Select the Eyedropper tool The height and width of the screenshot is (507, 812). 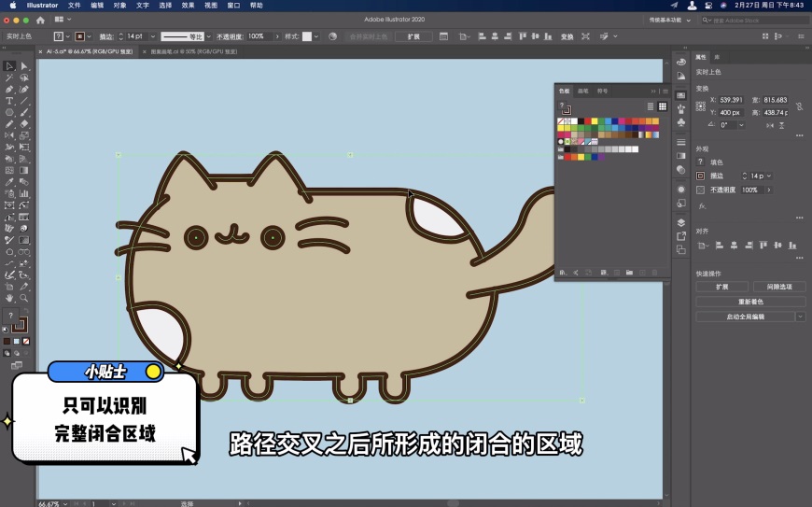9,182
